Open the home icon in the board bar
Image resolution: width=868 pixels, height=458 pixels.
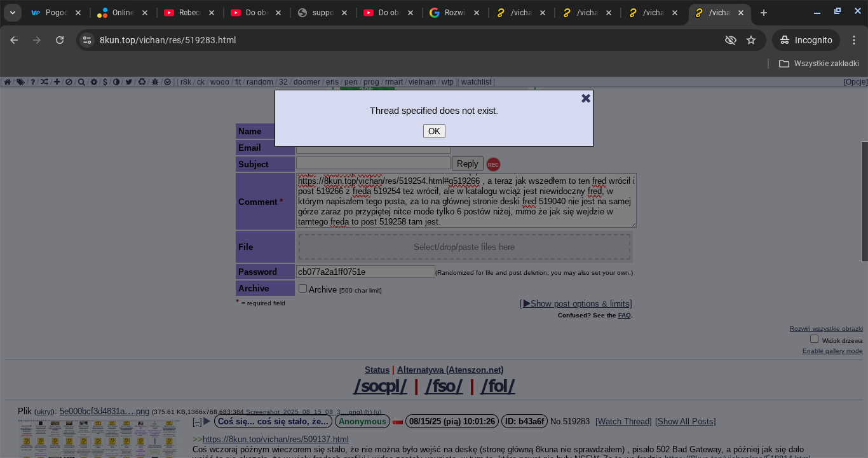8,82
